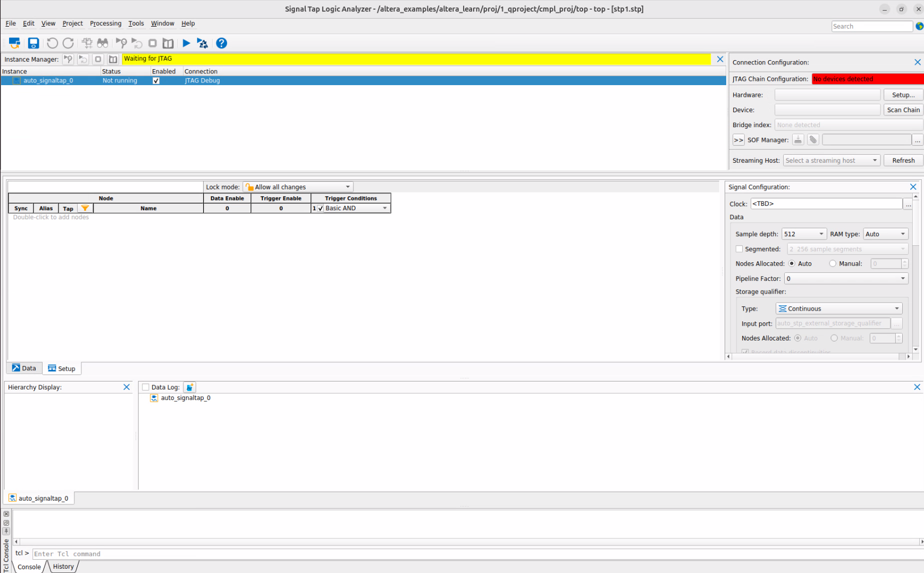The image size is (924, 573).
Task: Select Auto for Nodes Allocated
Action: point(792,263)
